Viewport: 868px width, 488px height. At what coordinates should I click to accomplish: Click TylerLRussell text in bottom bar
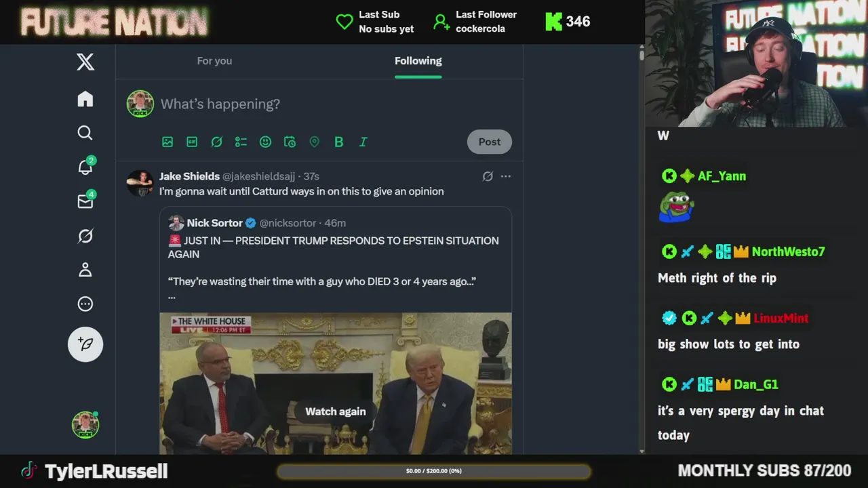pyautogui.click(x=106, y=471)
